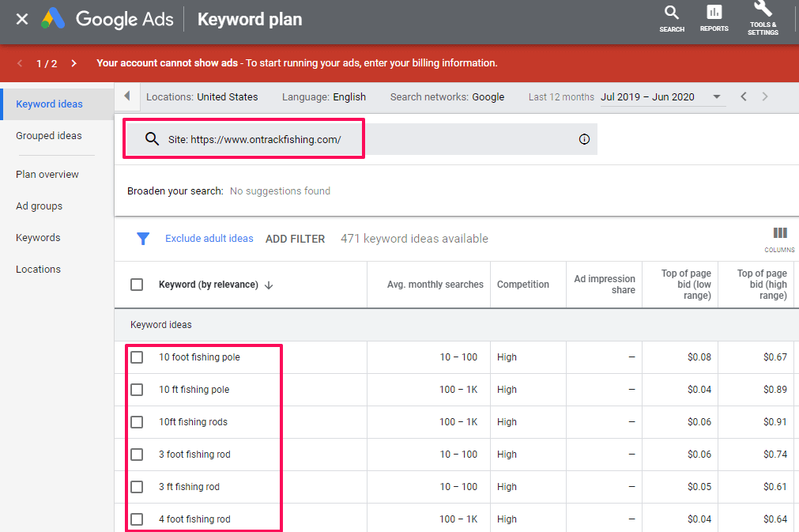Click the Keyword ideas group row label
799x532 pixels.
[x=161, y=325]
